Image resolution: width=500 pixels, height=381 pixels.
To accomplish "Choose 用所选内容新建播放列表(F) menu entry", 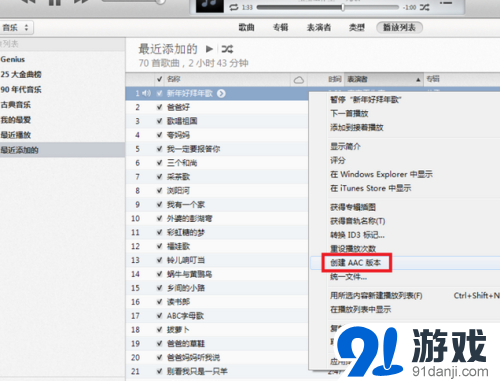I will 405,296.
